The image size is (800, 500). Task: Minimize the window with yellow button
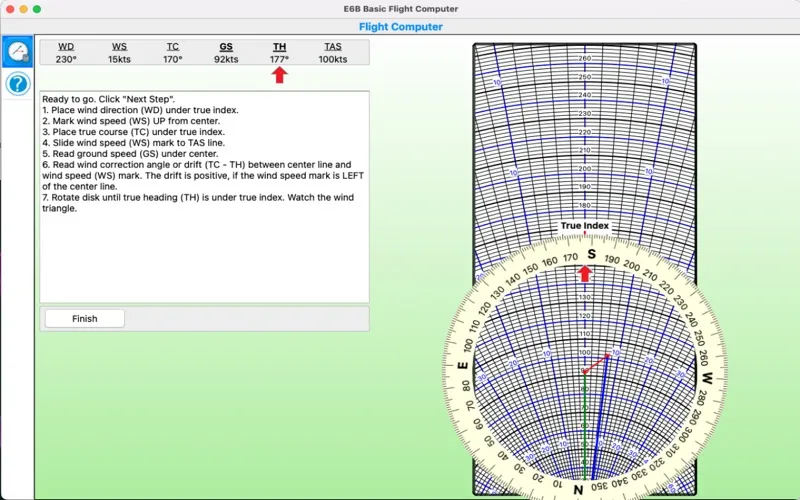pos(23,9)
